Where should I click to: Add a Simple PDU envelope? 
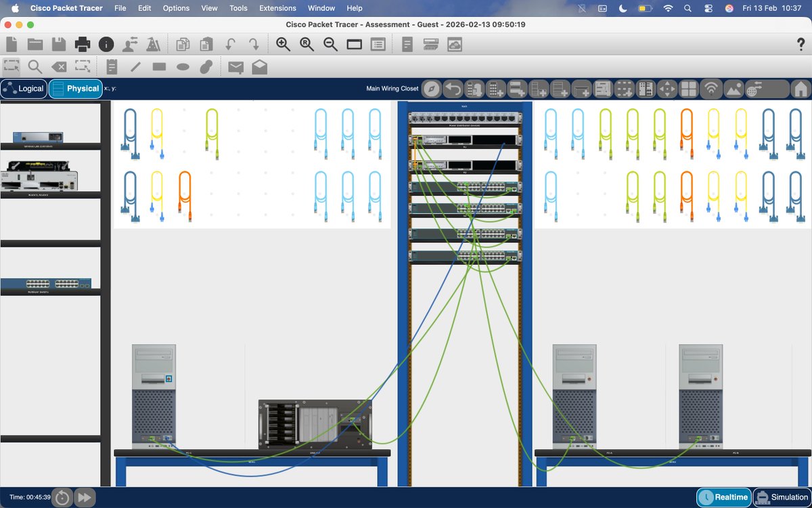click(235, 67)
